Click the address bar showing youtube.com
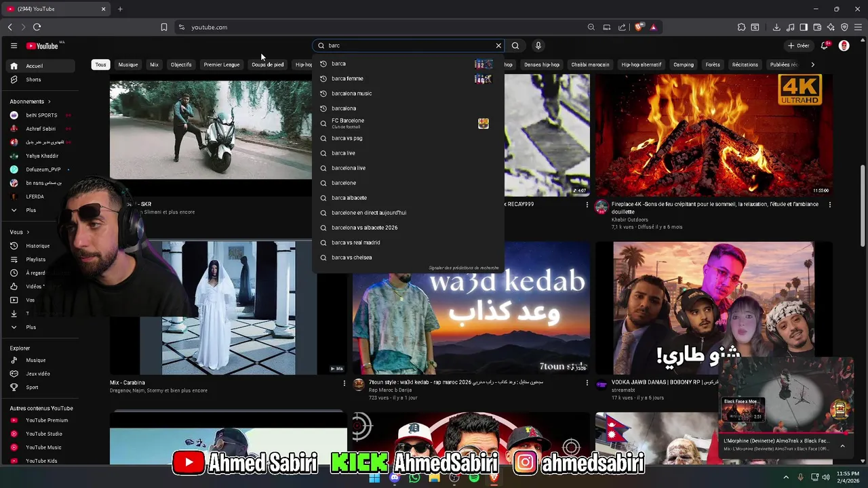The height and width of the screenshot is (488, 868). 380,27
